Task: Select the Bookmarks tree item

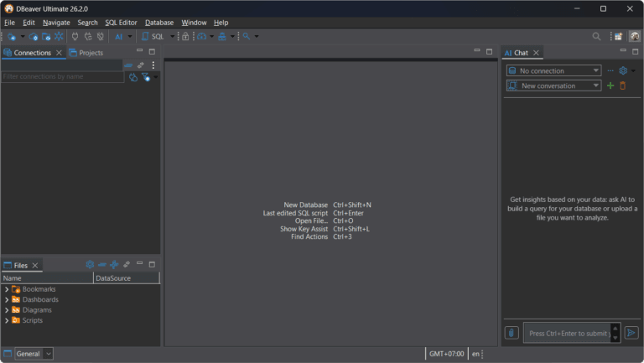Action: pyautogui.click(x=39, y=289)
